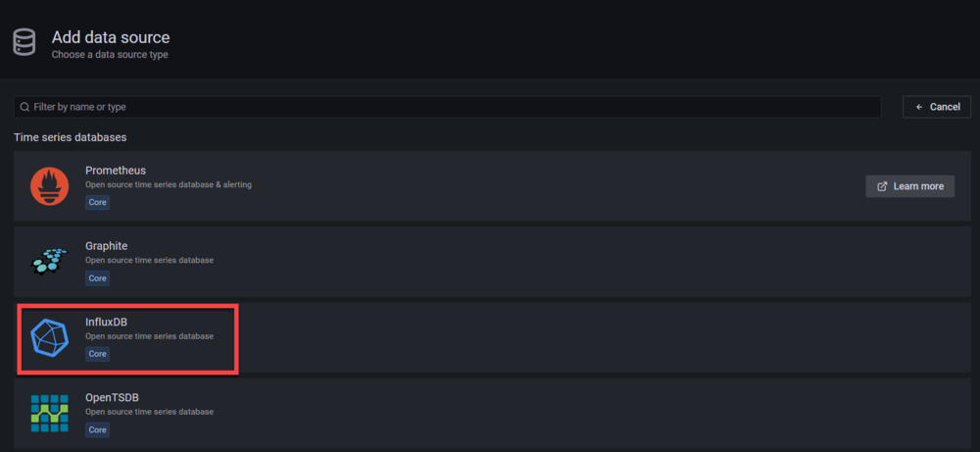980x452 pixels.
Task: Open the Learn more button for Prometheus
Action: [910, 186]
